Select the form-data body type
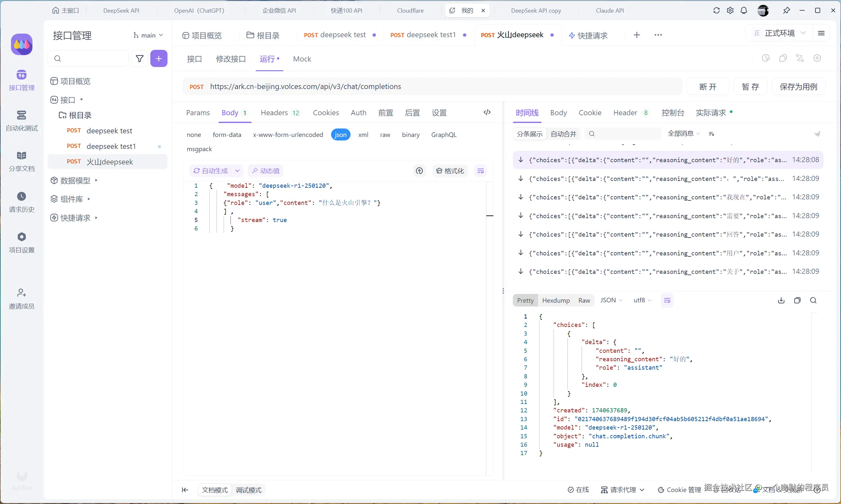This screenshot has height=504, width=841. tap(227, 135)
